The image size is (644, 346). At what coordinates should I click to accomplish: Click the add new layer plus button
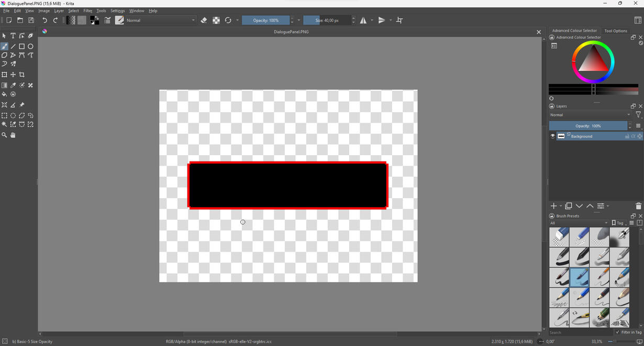(x=553, y=206)
